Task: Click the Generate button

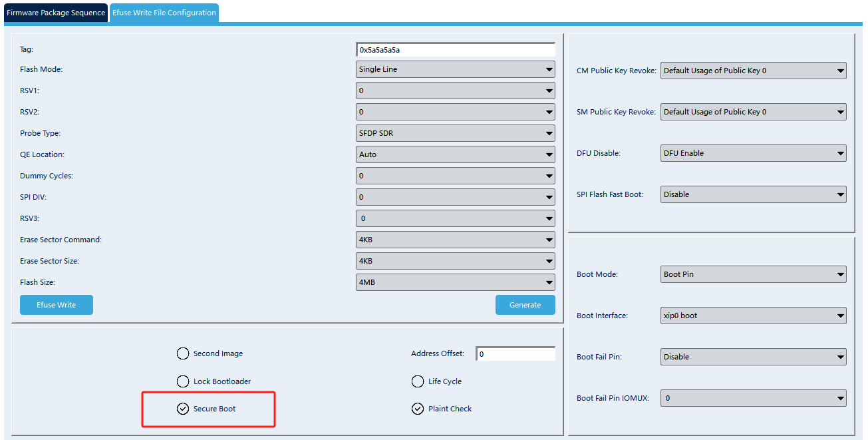Action: point(525,305)
